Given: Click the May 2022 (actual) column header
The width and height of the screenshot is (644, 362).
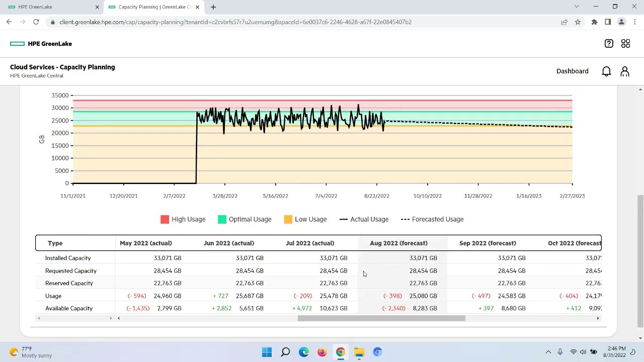Looking at the screenshot, I should click(146, 243).
